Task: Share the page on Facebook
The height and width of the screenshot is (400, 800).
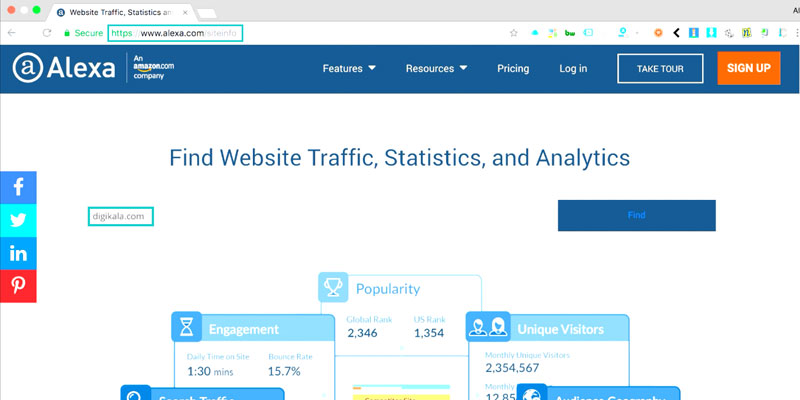Action: coord(18,187)
